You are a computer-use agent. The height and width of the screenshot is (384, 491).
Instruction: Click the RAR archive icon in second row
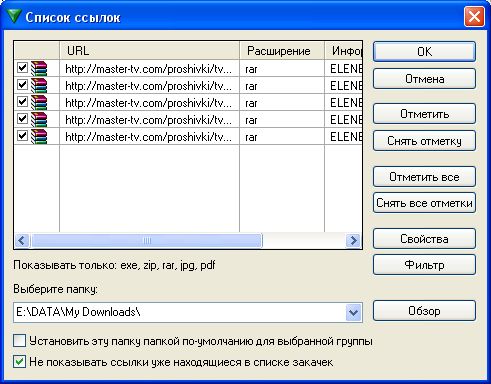click(x=39, y=85)
